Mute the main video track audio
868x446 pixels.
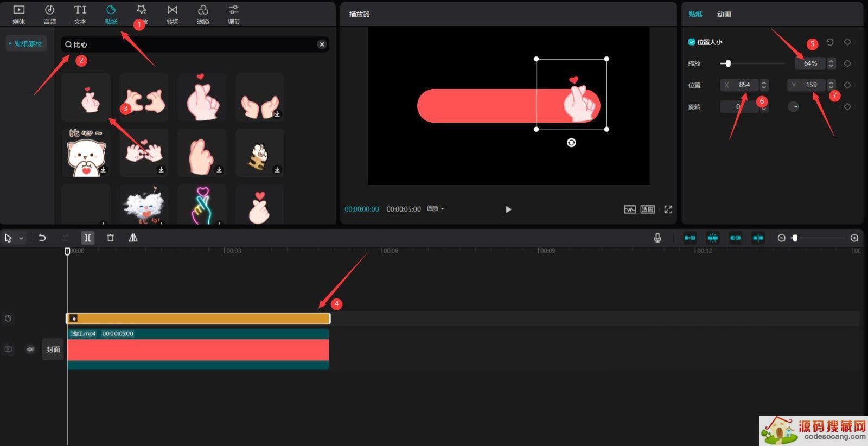(30, 349)
